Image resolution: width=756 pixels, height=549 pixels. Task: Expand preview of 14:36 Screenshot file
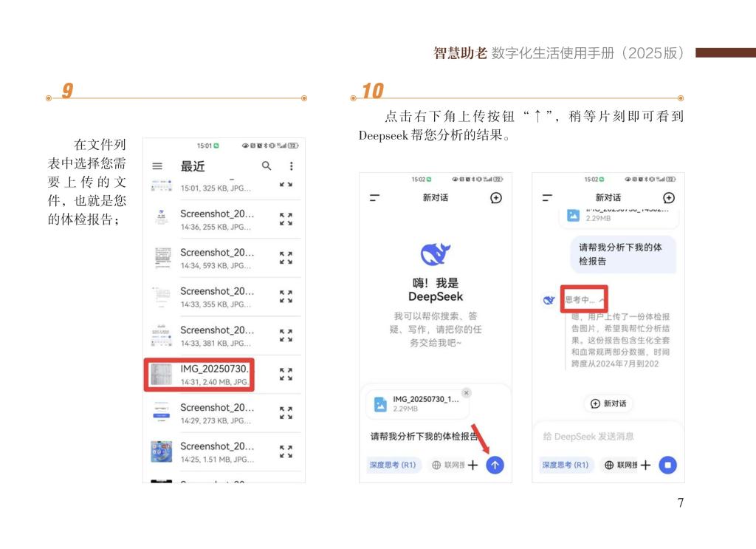(x=286, y=219)
